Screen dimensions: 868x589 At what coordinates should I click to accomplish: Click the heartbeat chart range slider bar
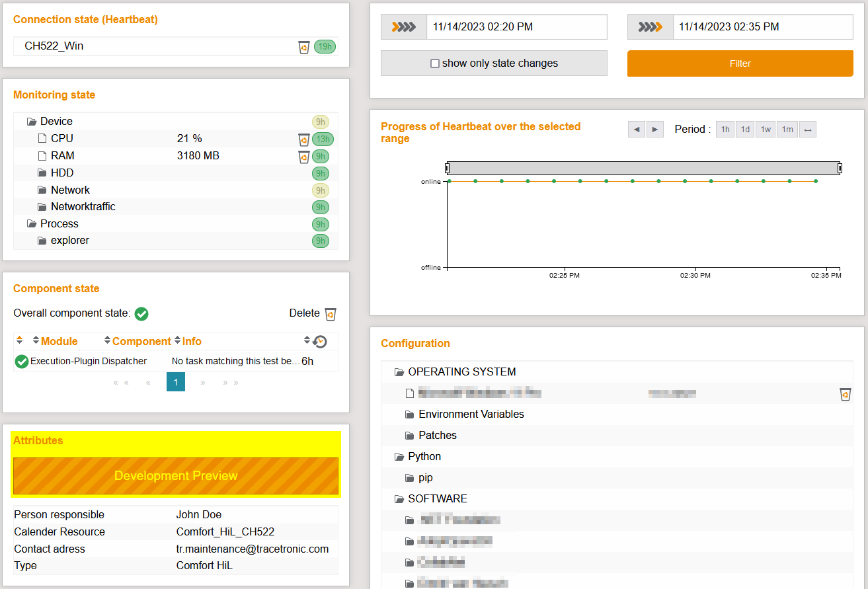tap(643, 169)
